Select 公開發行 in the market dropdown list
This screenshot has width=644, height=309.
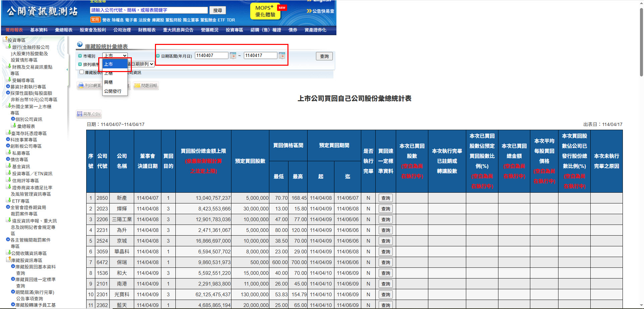tap(115, 91)
